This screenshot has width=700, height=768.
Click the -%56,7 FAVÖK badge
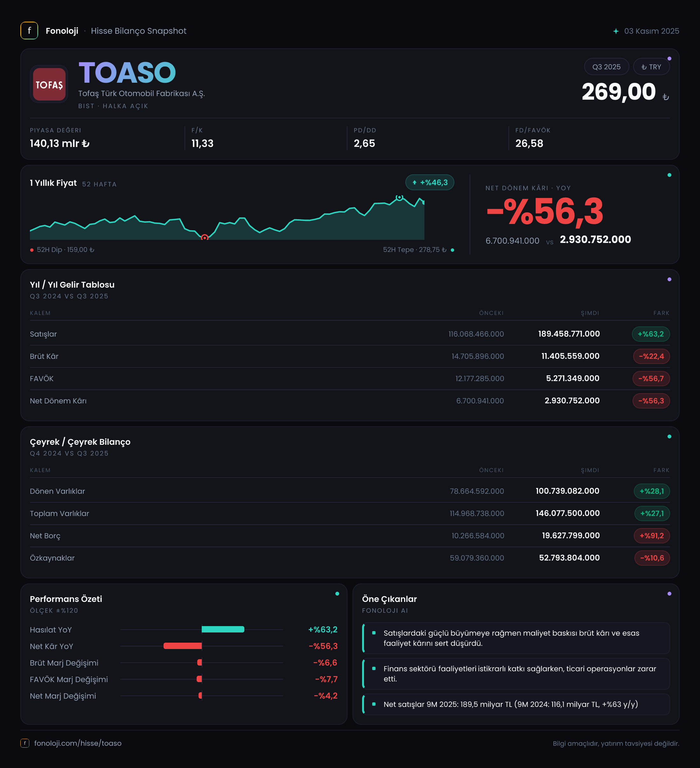(x=651, y=379)
